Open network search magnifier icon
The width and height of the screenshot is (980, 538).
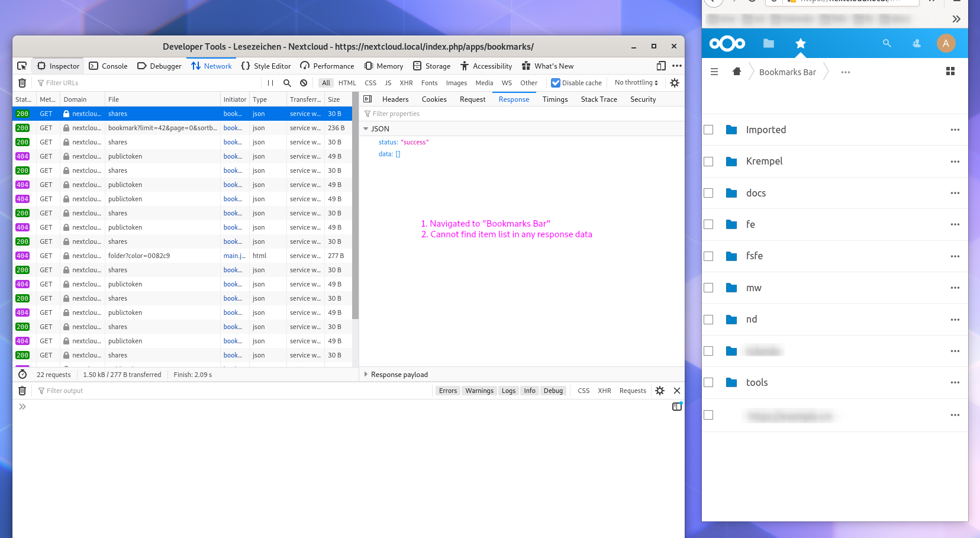287,83
